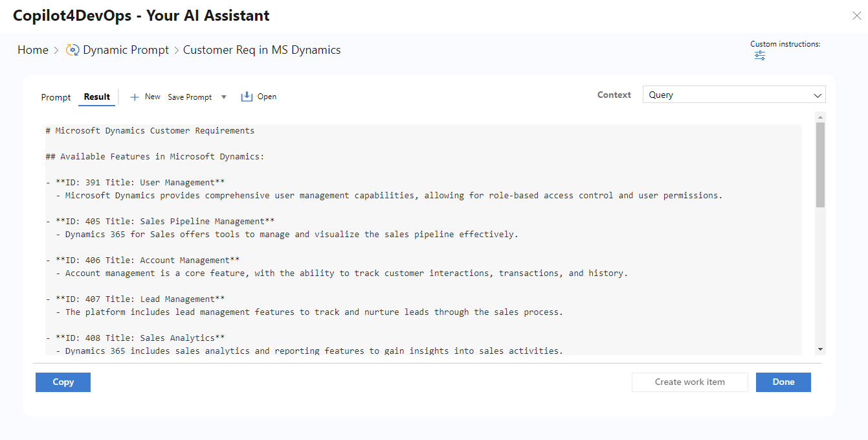The height and width of the screenshot is (440, 868).
Task: Click Save Prompt in the toolbar
Action: pyautogui.click(x=190, y=97)
